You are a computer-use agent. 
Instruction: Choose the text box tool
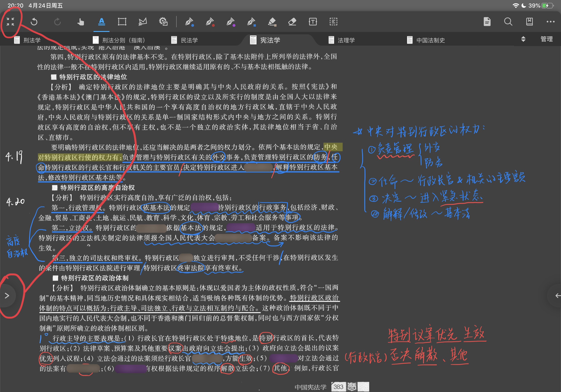pos(313,22)
